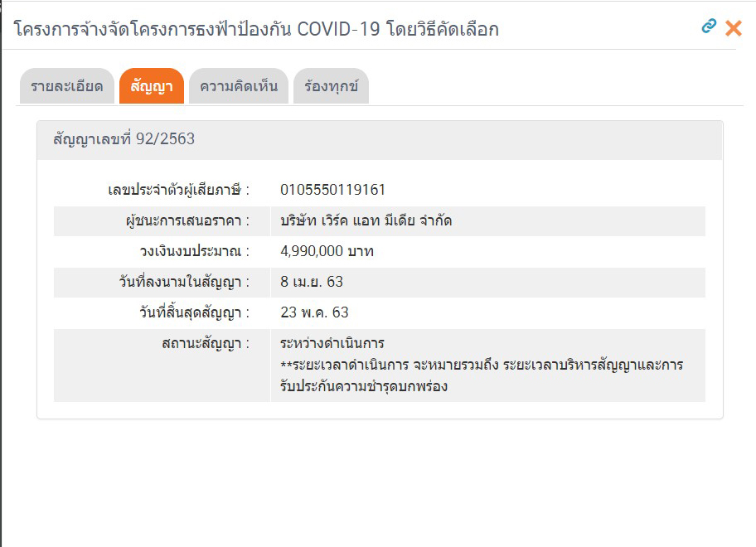Click the signing date 8 เม.ย. 63
756x547 pixels.
312,282
